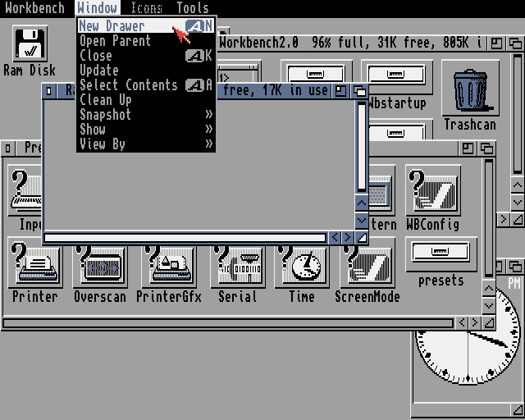Click down arrow in Ram Disk window
Screen dimensions: 525x420
tap(362, 221)
